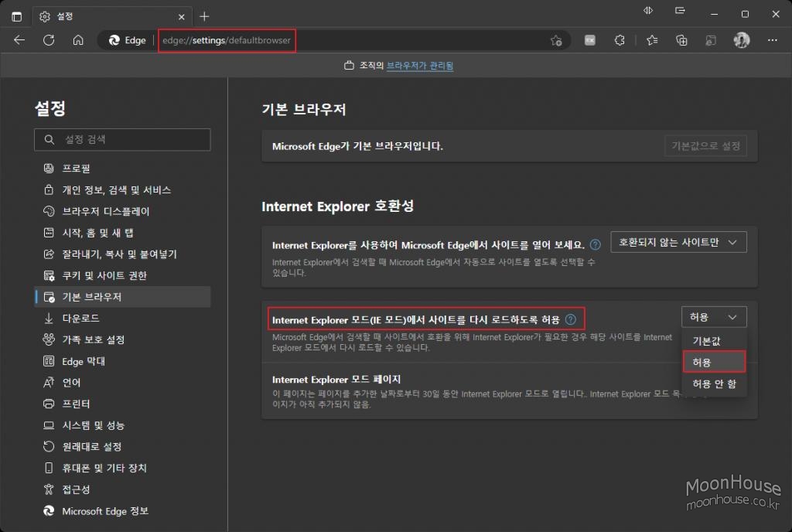Click the Microsoft Edge가 기본 브라우저입니다 text
The image size is (792, 532).
pos(357,146)
